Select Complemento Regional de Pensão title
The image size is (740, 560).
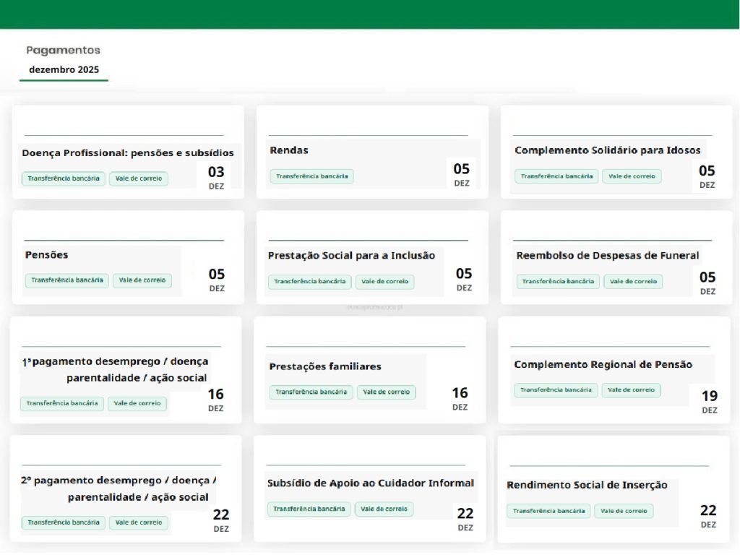pyautogui.click(x=603, y=364)
